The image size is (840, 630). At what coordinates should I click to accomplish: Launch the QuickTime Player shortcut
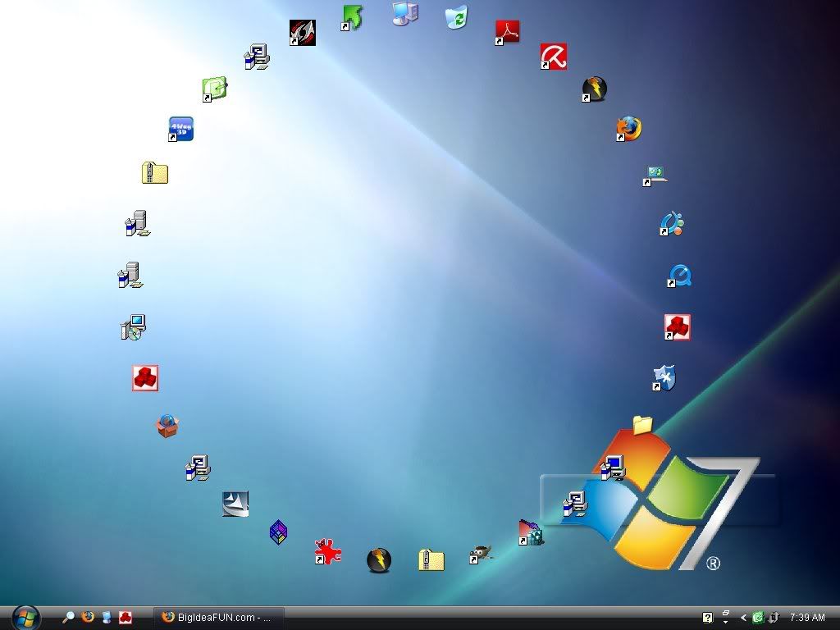click(679, 276)
